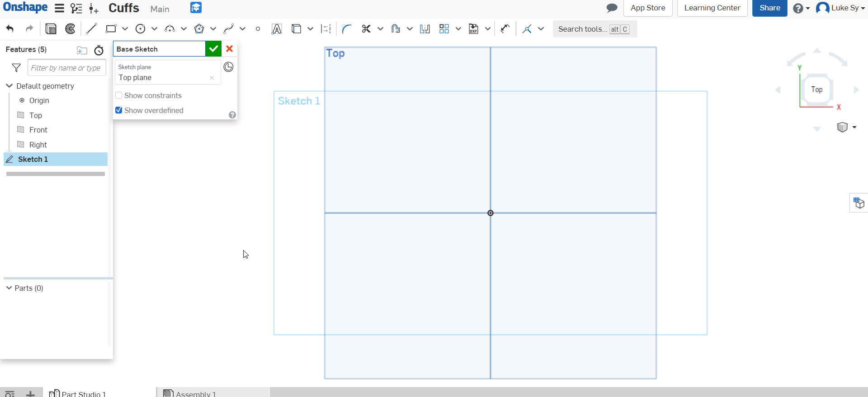Open the comments speech bubble
Viewport: 868px width, 397px height.
612,8
